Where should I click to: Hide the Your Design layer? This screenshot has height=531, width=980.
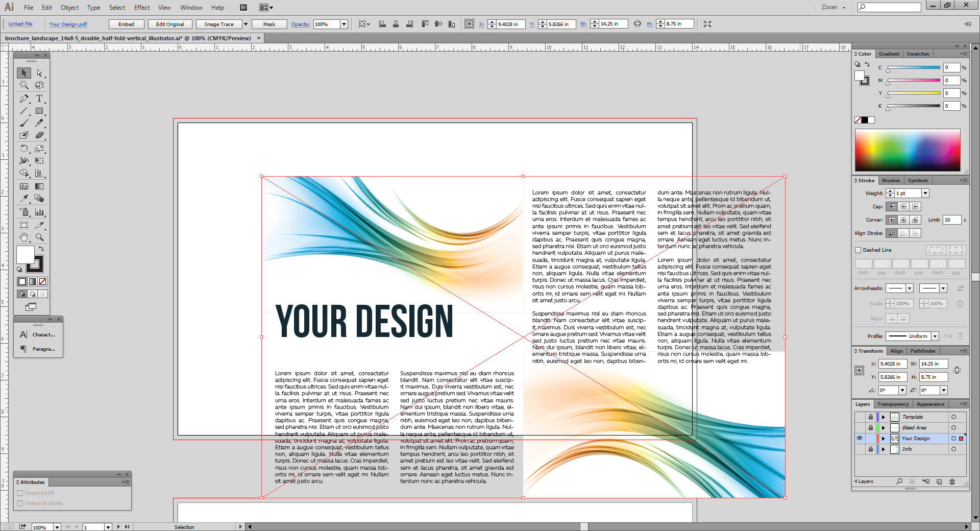[860, 438]
